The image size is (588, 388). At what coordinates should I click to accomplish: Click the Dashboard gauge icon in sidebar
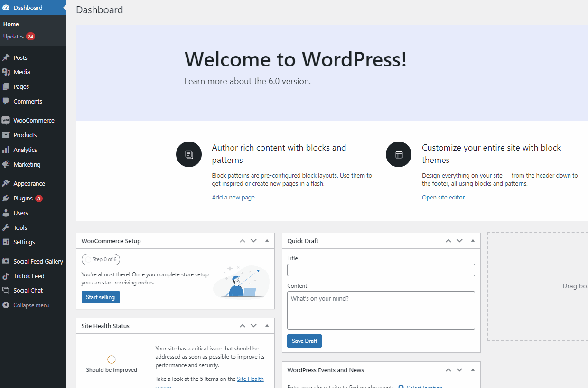[x=6, y=8]
